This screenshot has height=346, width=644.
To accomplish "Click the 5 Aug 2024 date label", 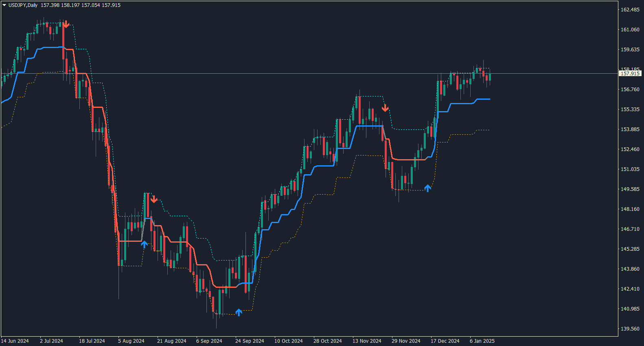I will tap(131, 341).
